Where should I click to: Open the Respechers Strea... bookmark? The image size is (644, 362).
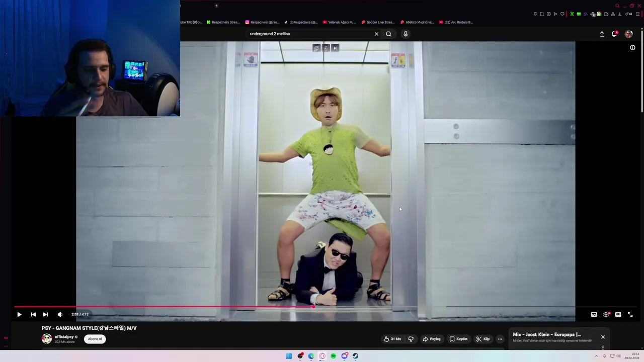(x=223, y=22)
